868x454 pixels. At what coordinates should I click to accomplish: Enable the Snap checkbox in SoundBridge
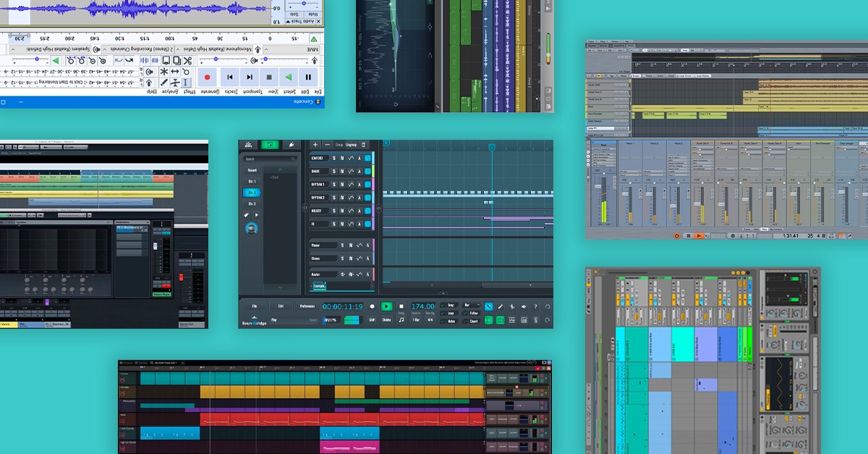[441, 306]
